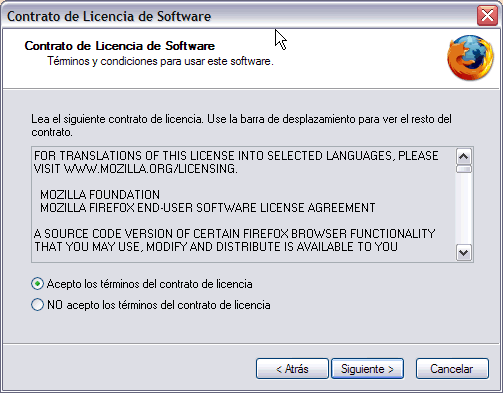Close the dialog with the red X

(487, 16)
